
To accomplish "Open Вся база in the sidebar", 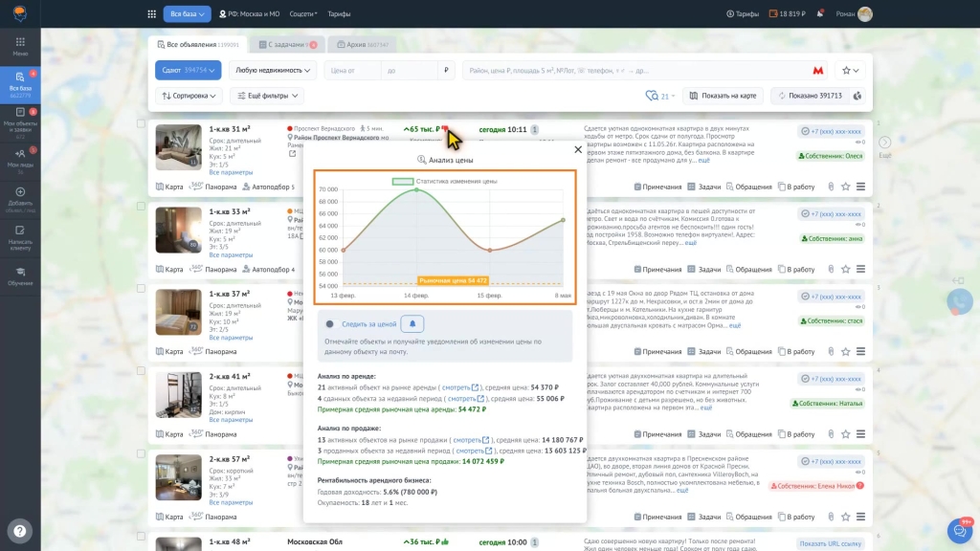I will (20, 84).
